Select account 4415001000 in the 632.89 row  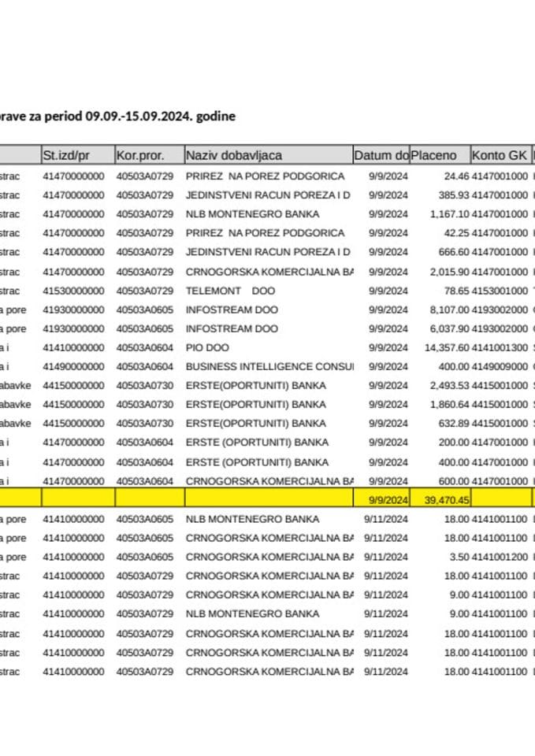click(500, 424)
